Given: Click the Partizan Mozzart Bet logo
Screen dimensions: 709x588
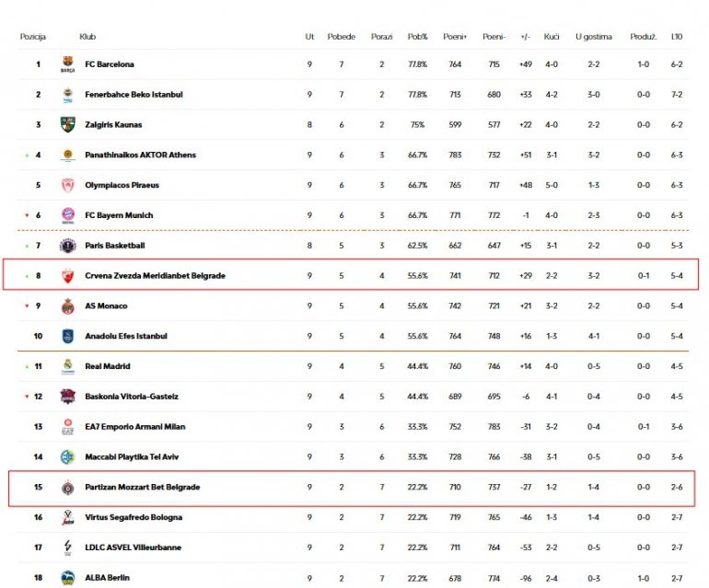Looking at the screenshot, I should (67, 488).
